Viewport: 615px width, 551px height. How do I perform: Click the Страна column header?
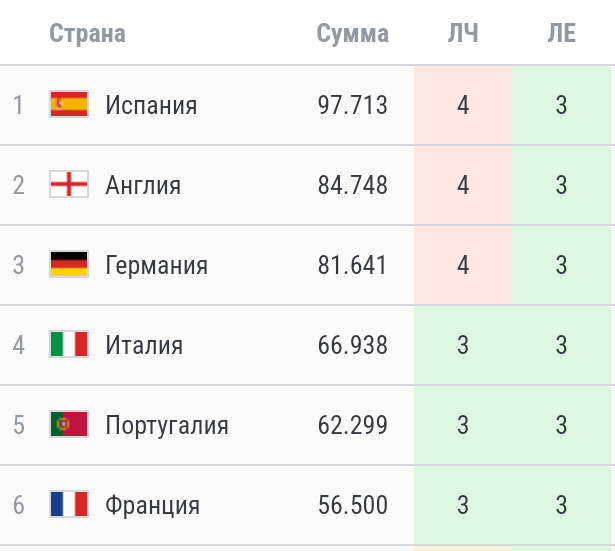click(87, 33)
